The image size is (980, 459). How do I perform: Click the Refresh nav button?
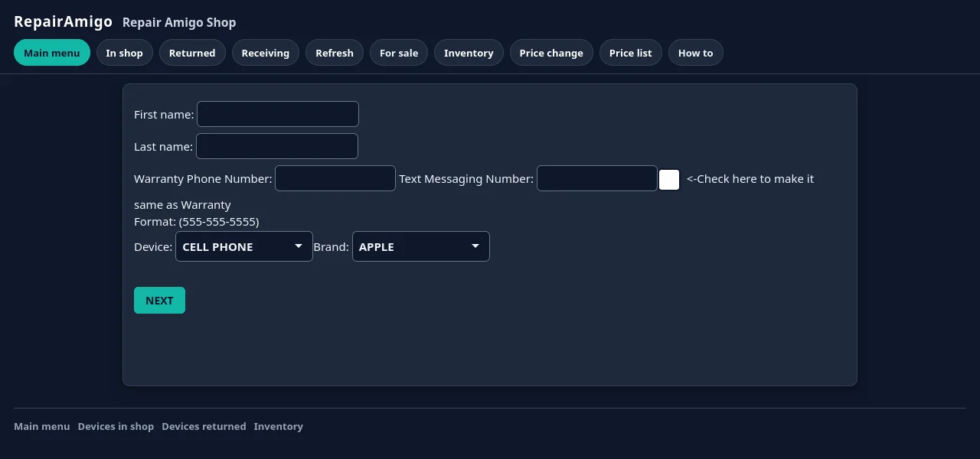click(x=335, y=53)
